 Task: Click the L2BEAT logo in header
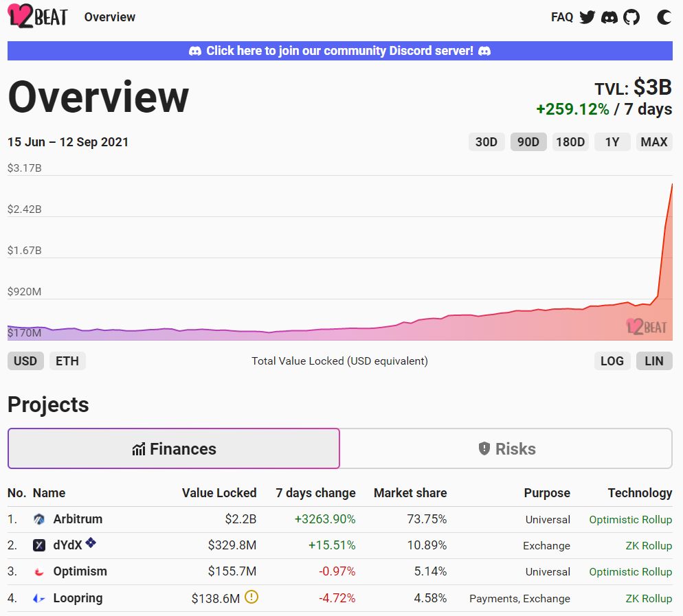point(38,17)
